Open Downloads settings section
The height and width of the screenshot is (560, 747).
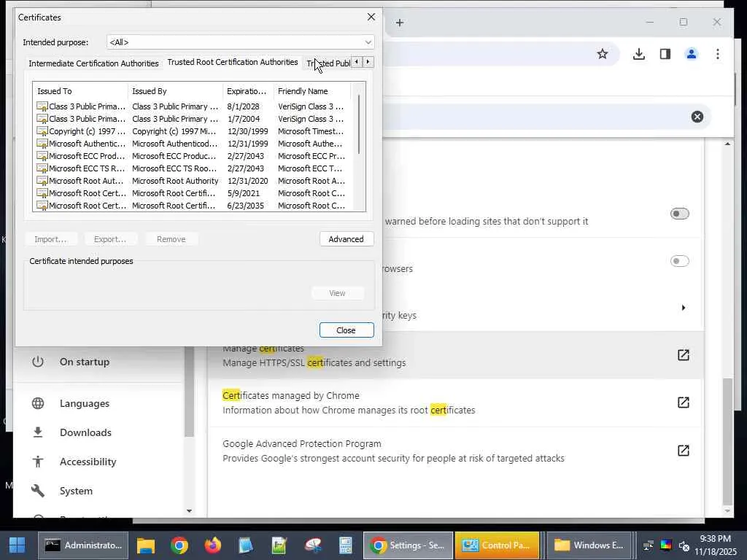pos(85,432)
